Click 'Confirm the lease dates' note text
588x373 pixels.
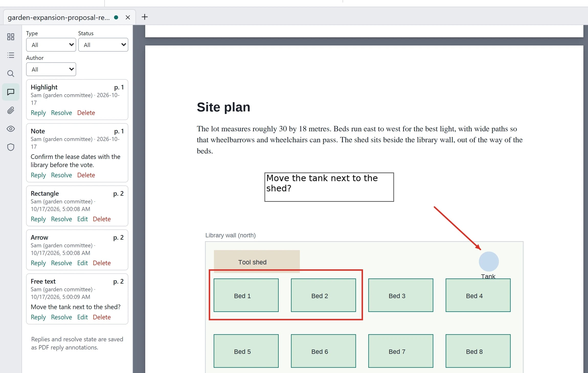75,161
